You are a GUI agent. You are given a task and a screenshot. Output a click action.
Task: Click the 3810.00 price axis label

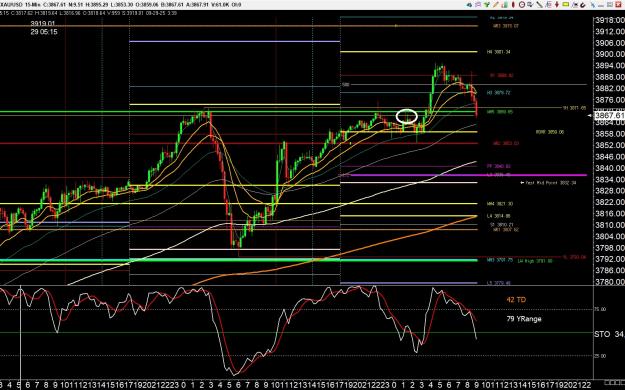tap(609, 225)
